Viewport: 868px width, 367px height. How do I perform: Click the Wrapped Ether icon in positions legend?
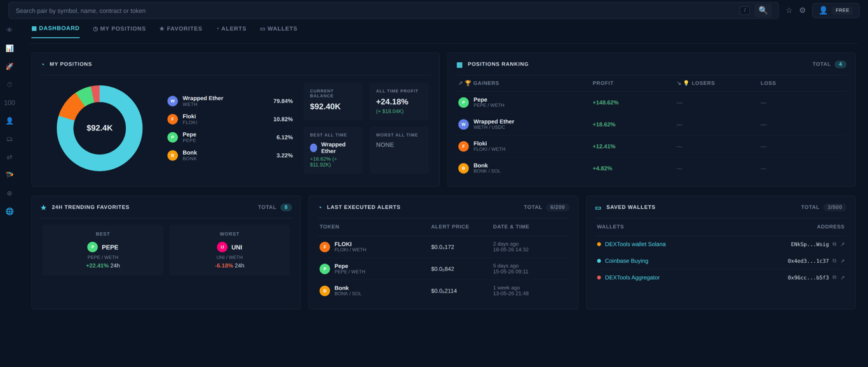[172, 101]
